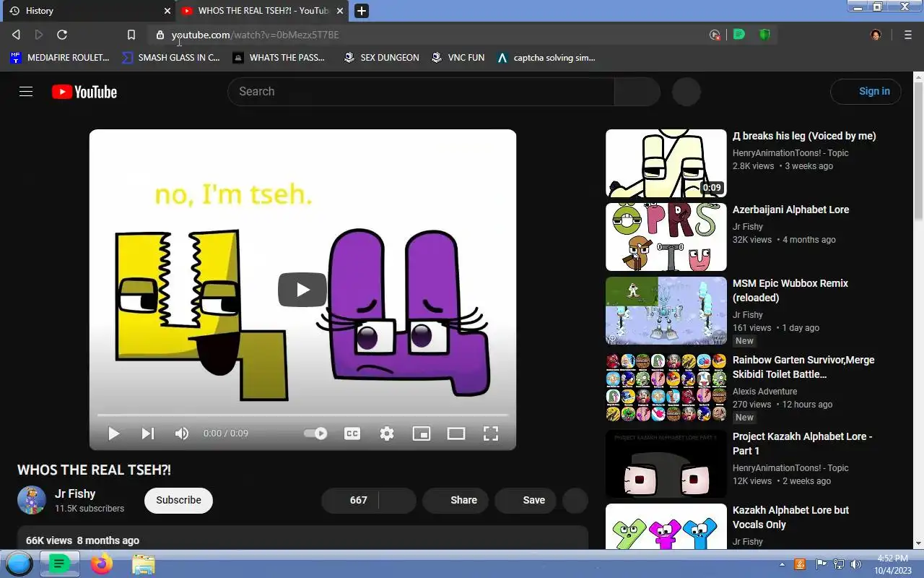Open more actions next to Save
The height and width of the screenshot is (578, 924).
(x=575, y=500)
